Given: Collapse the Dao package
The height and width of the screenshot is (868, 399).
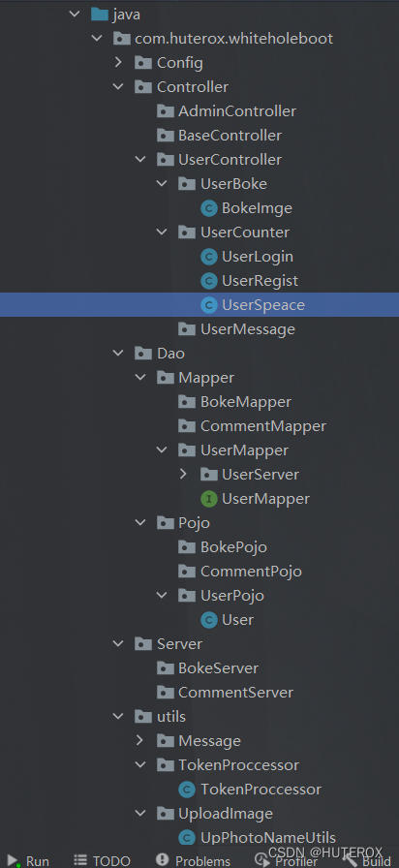Looking at the screenshot, I should click(118, 354).
